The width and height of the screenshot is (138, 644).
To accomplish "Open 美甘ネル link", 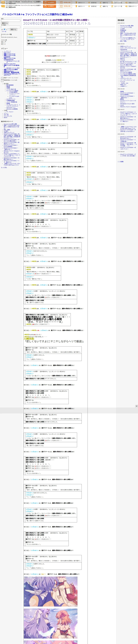I will tap(123, 58).
